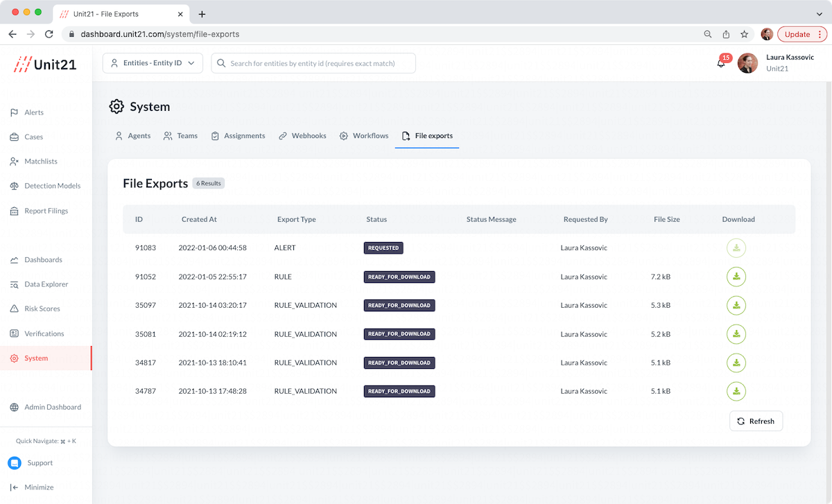Go to Cases in the sidebar

point(33,137)
